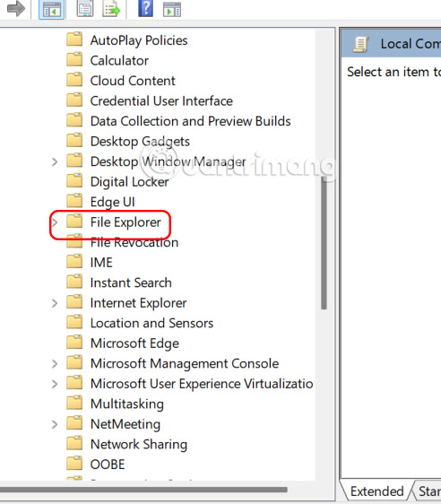This screenshot has height=504, width=441.
Task: Click the File Explorer folder icon
Action: [x=74, y=222]
